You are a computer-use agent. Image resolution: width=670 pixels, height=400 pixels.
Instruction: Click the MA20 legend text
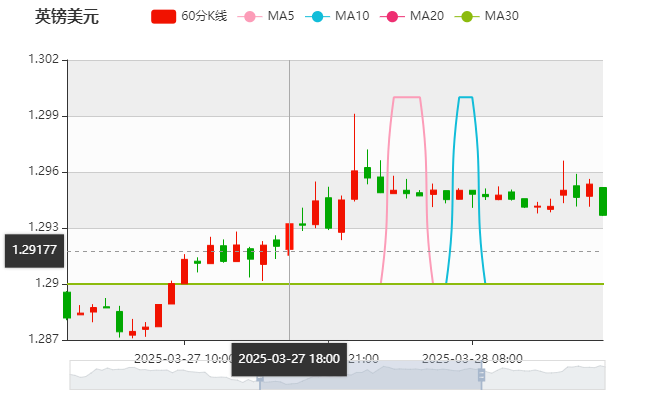click(x=426, y=16)
